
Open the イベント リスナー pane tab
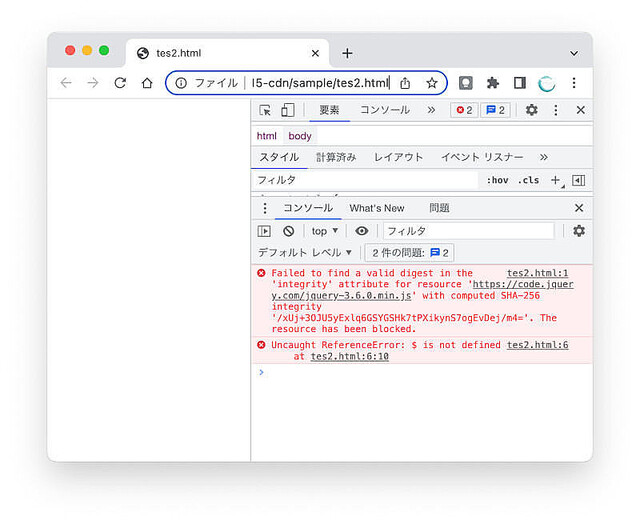[x=482, y=158]
